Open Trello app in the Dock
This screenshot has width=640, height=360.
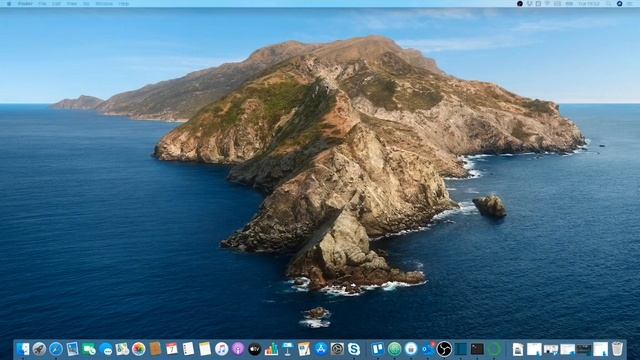pos(378,349)
